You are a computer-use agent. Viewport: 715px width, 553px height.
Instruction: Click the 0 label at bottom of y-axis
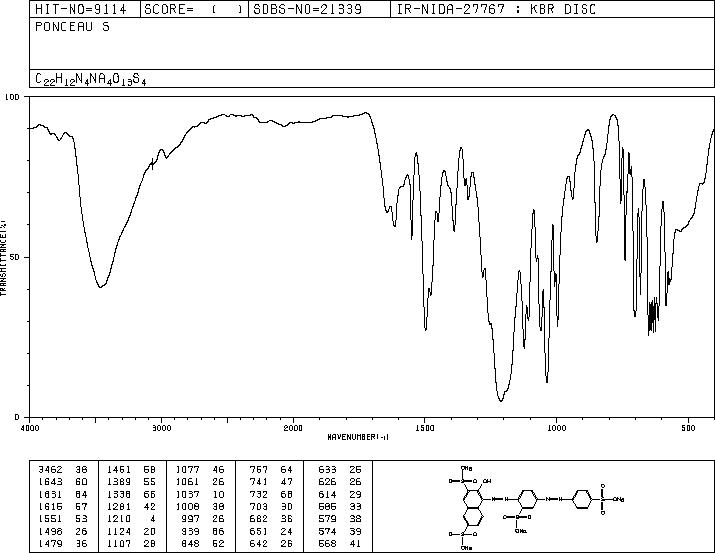(17, 417)
